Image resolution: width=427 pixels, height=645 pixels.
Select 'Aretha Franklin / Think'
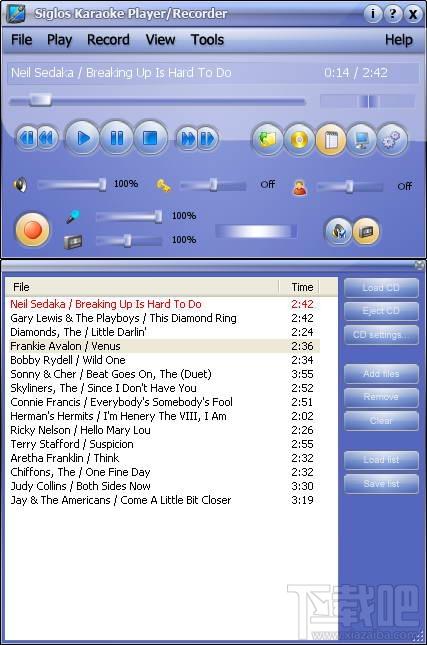[x=163, y=458]
